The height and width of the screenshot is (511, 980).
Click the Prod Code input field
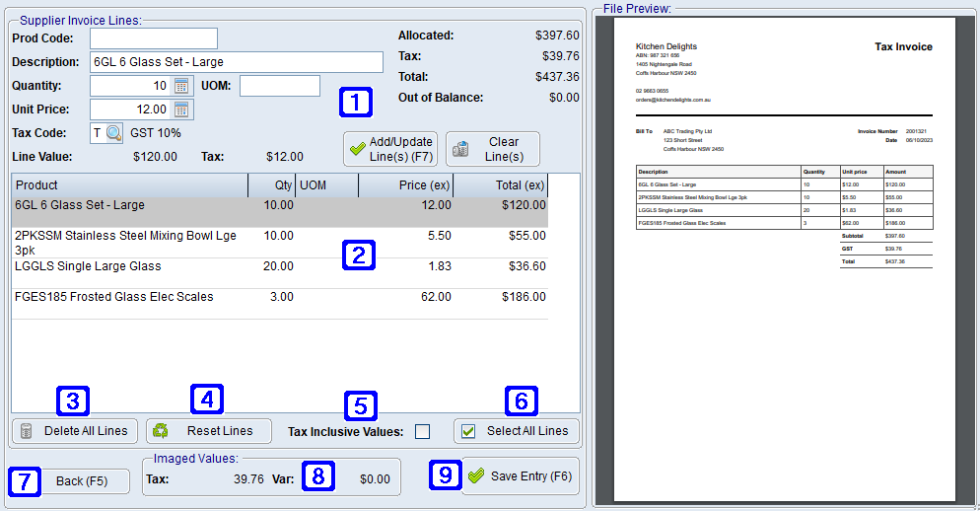click(x=153, y=38)
